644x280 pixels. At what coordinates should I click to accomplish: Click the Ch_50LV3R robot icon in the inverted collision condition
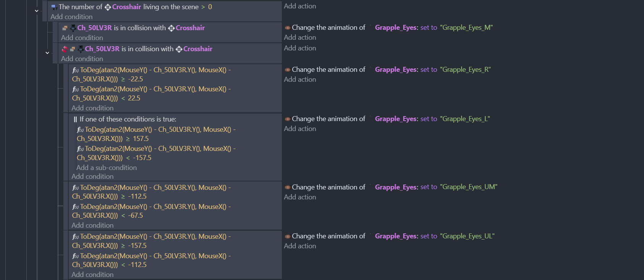tap(81, 49)
